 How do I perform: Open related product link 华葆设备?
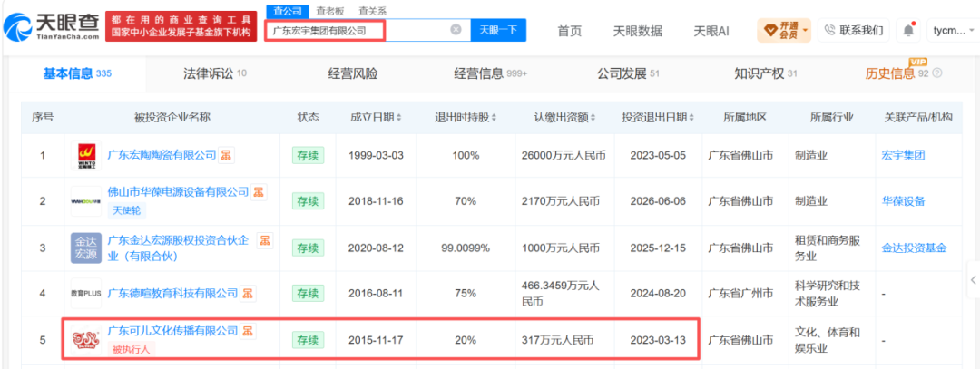[903, 201]
